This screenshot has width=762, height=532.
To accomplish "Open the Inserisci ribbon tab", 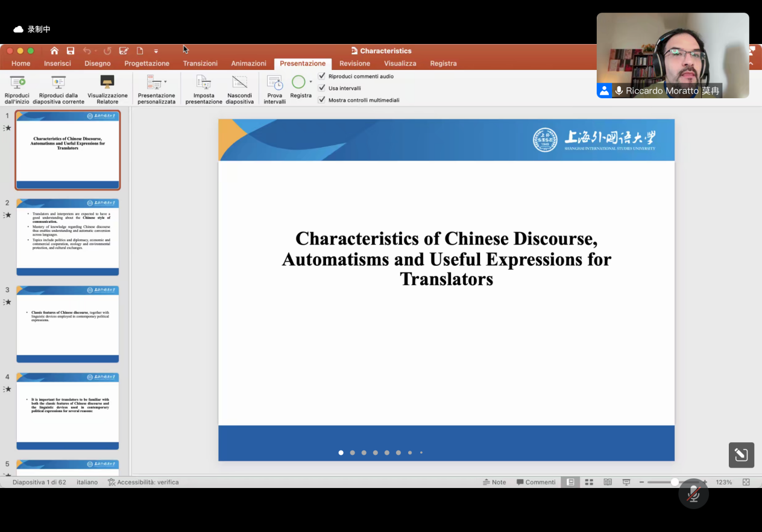I will (57, 63).
